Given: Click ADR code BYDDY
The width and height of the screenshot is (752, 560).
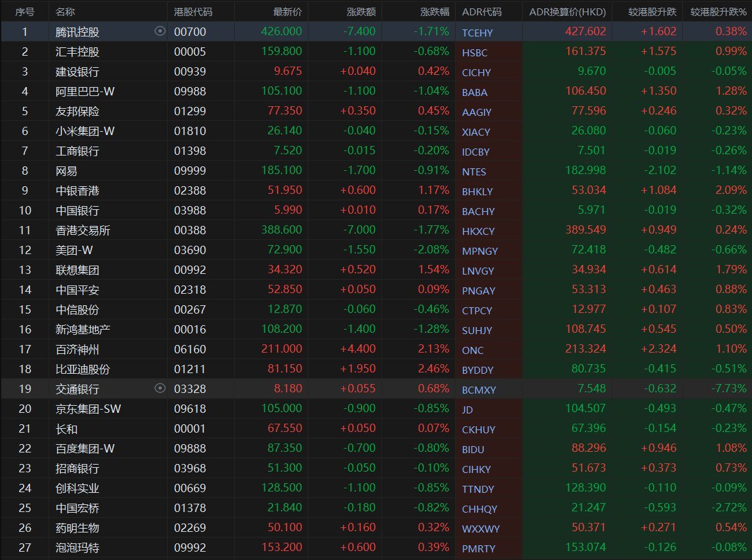Looking at the screenshot, I should pos(477,370).
